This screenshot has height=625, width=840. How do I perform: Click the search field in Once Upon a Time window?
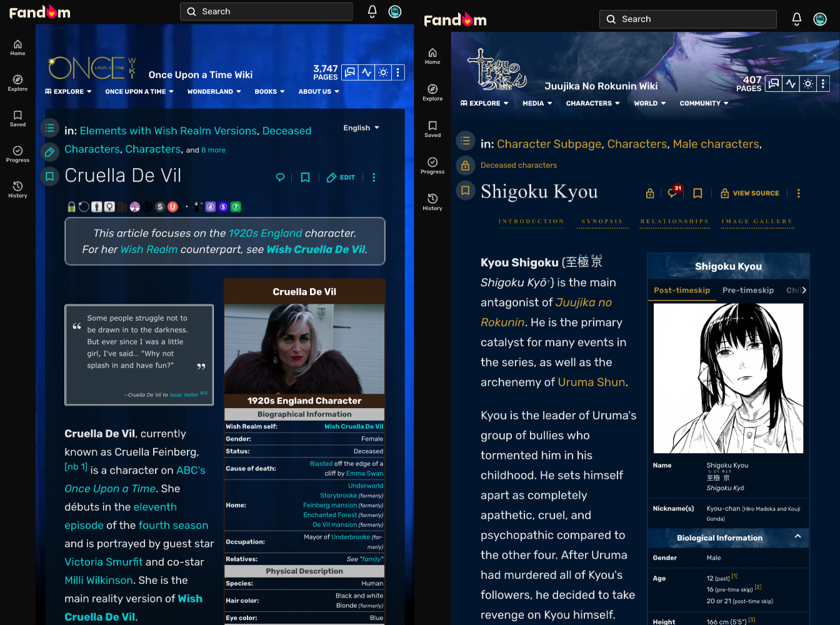(x=266, y=11)
